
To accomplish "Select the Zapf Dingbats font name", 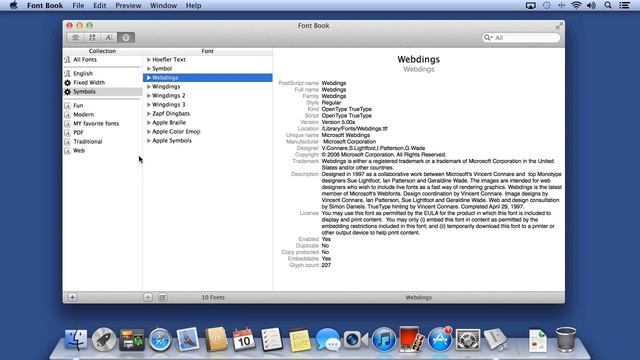I will [x=171, y=113].
